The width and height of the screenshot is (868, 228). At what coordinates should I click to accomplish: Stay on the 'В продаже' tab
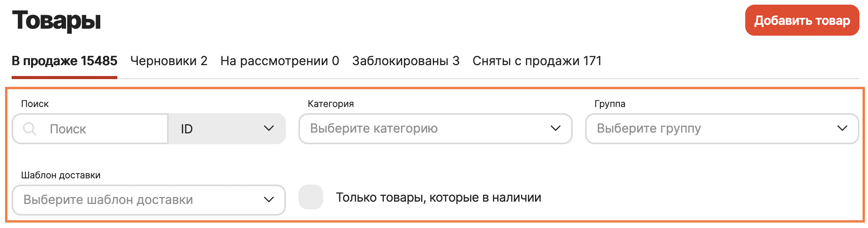pyautogui.click(x=65, y=60)
